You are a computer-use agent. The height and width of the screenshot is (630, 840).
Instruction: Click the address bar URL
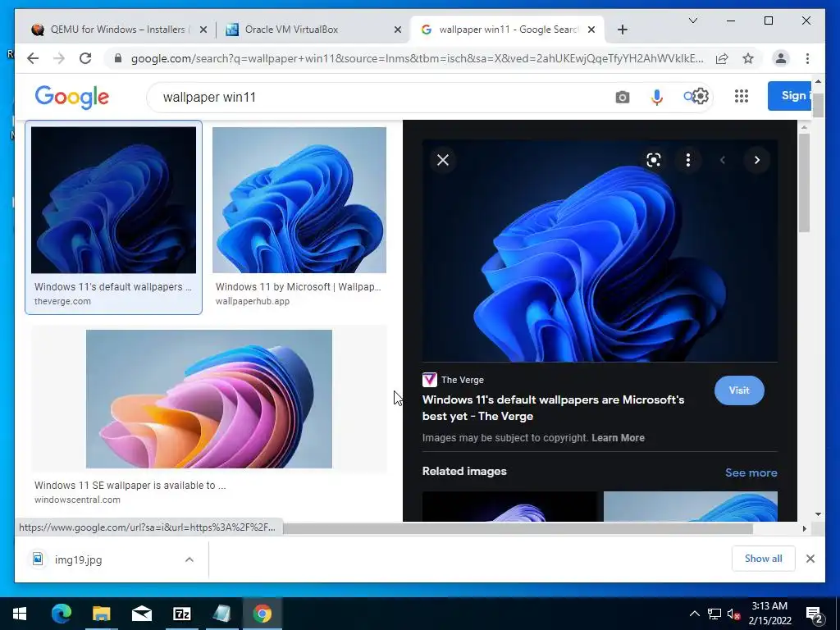tap(417, 58)
